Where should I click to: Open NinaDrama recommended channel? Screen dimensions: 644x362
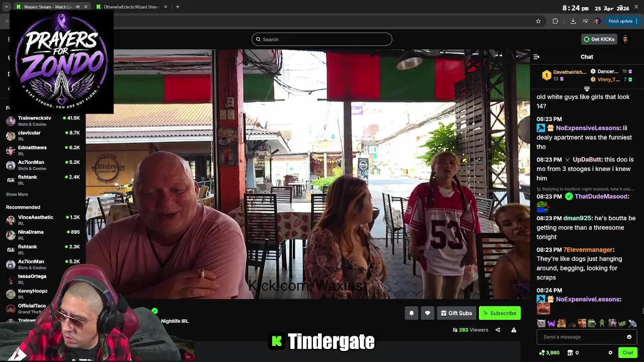pos(43,235)
